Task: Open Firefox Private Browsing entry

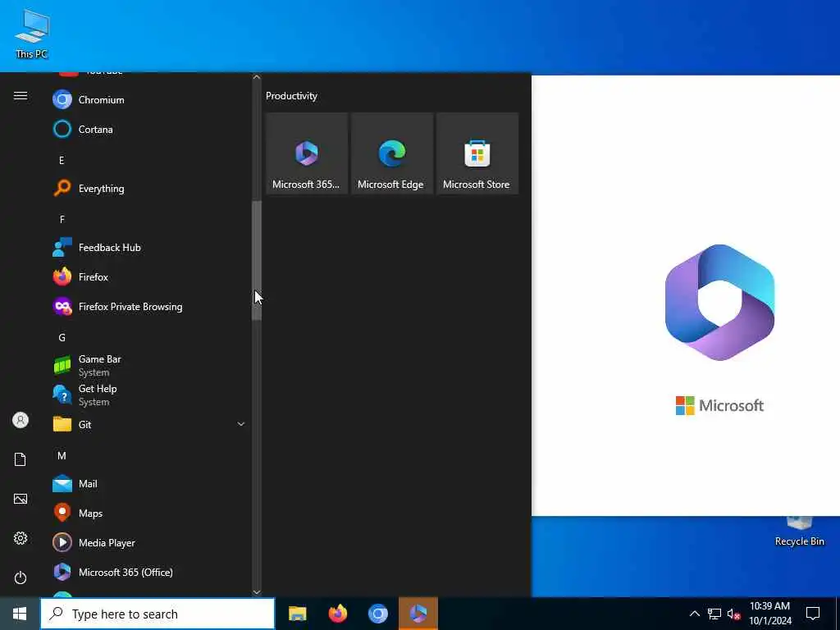Action: [149, 307]
